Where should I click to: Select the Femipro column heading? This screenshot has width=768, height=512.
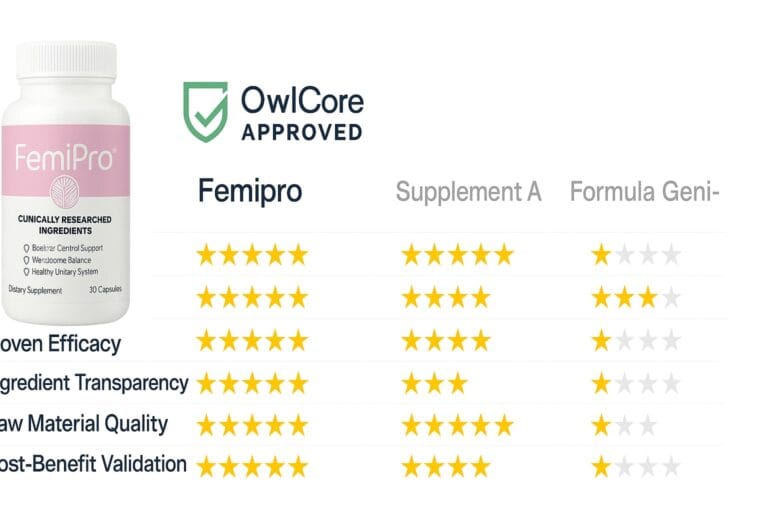[x=249, y=191]
